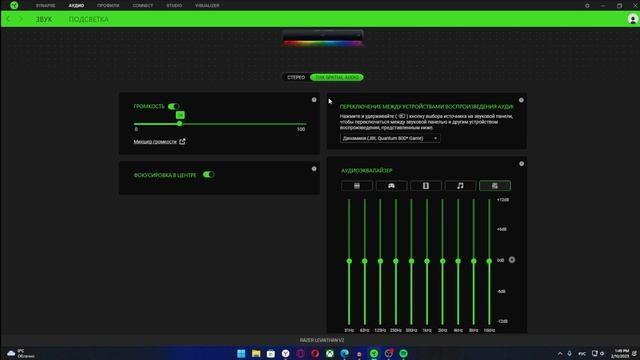Toggle Фокусировка в центре switch
Image resolution: width=640 pixels, height=360 pixels.
209,175
